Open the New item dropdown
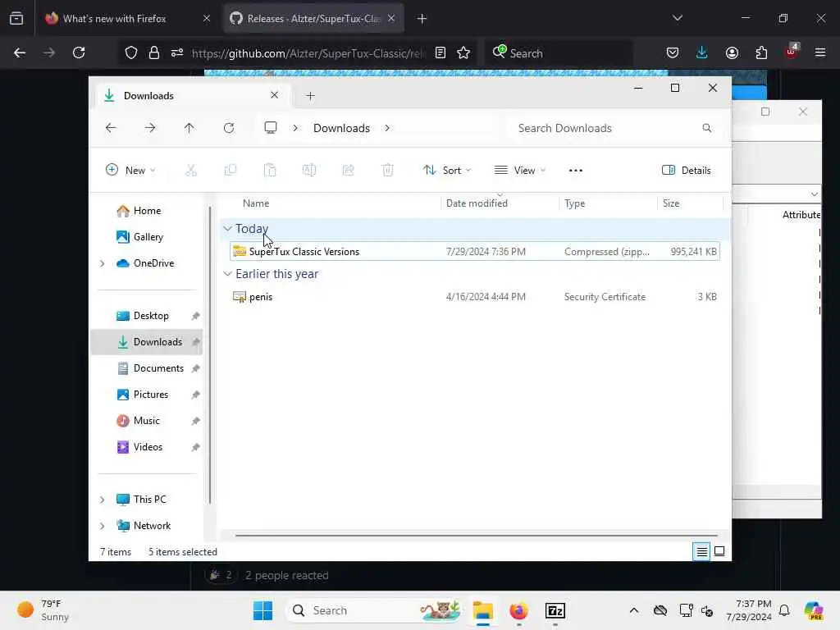The height and width of the screenshot is (630, 840). tap(130, 171)
